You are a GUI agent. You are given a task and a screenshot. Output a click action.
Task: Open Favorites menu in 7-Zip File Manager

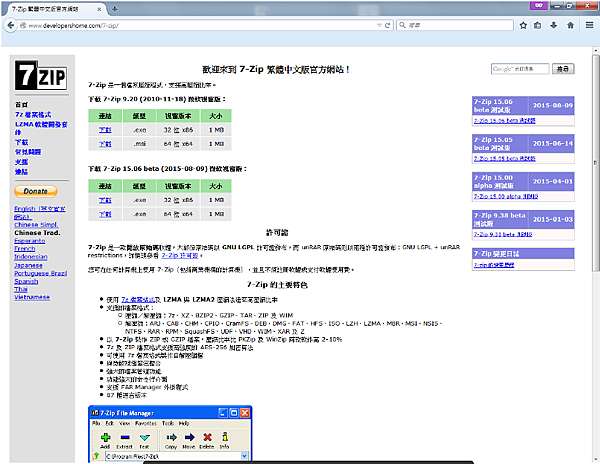[146, 423]
